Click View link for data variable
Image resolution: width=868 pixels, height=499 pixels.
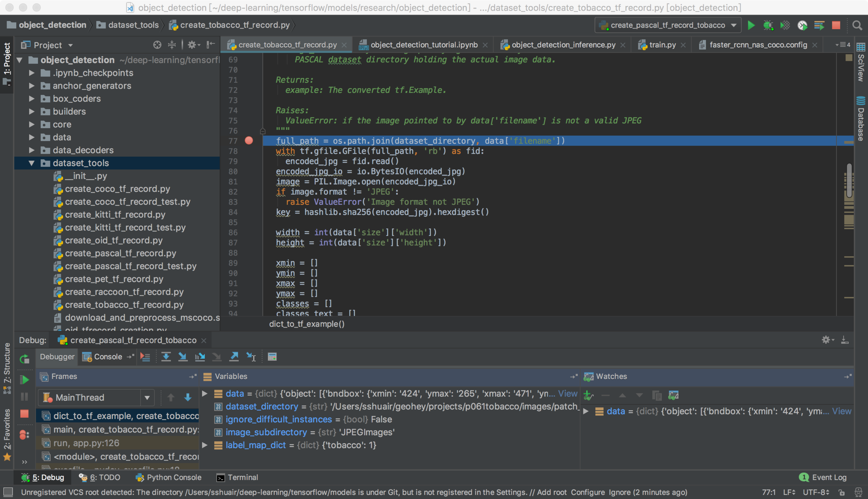click(x=567, y=394)
